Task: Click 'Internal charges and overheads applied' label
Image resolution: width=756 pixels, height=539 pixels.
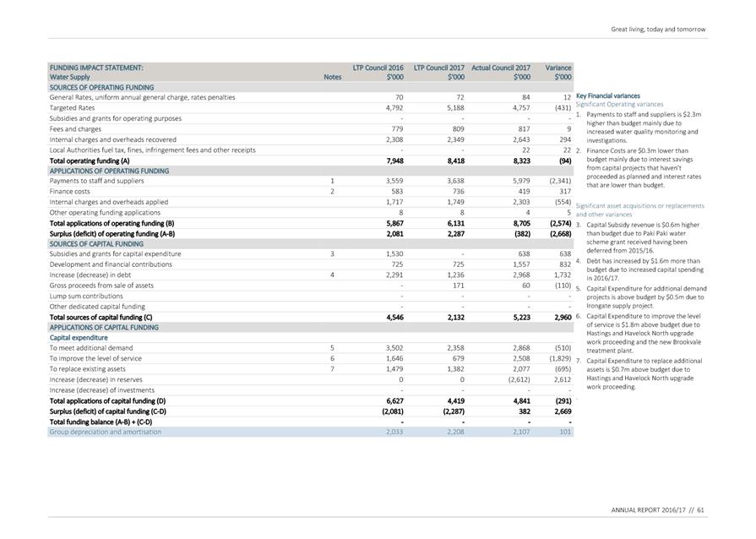Action: 109,202
